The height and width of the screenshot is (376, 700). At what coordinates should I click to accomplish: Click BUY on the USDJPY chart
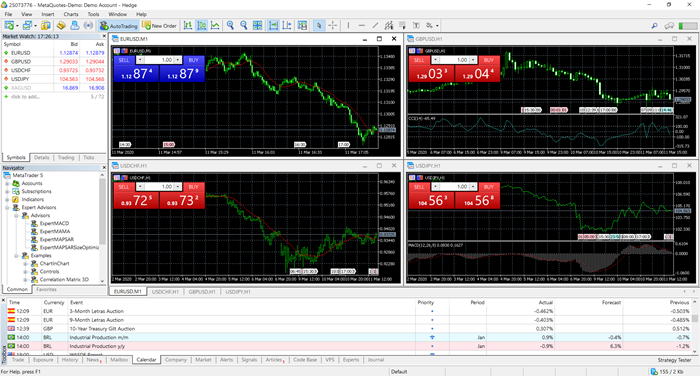489,187
